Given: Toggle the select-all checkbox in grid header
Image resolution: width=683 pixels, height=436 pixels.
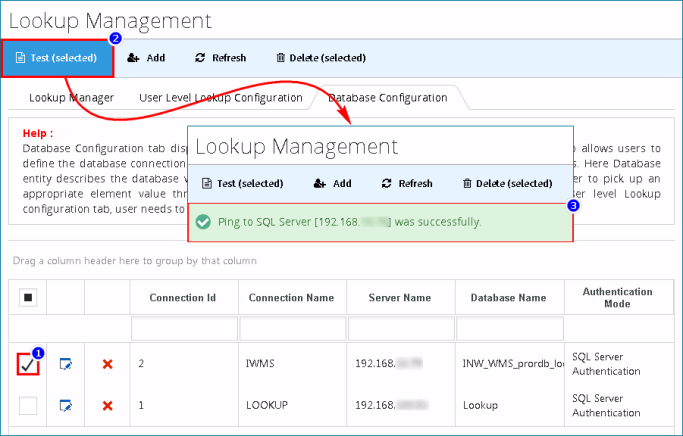Looking at the screenshot, I should 28,297.
